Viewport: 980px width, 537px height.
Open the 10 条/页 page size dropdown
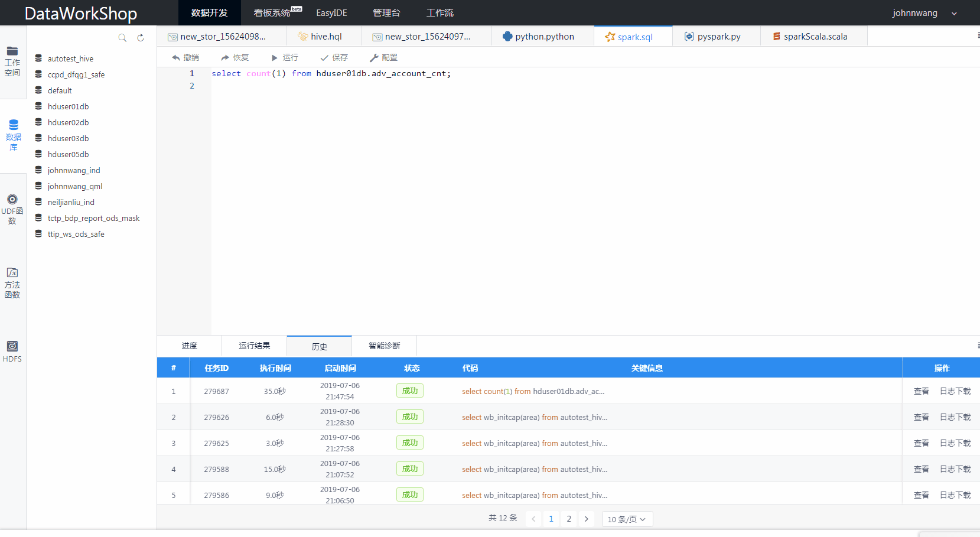[627, 519]
